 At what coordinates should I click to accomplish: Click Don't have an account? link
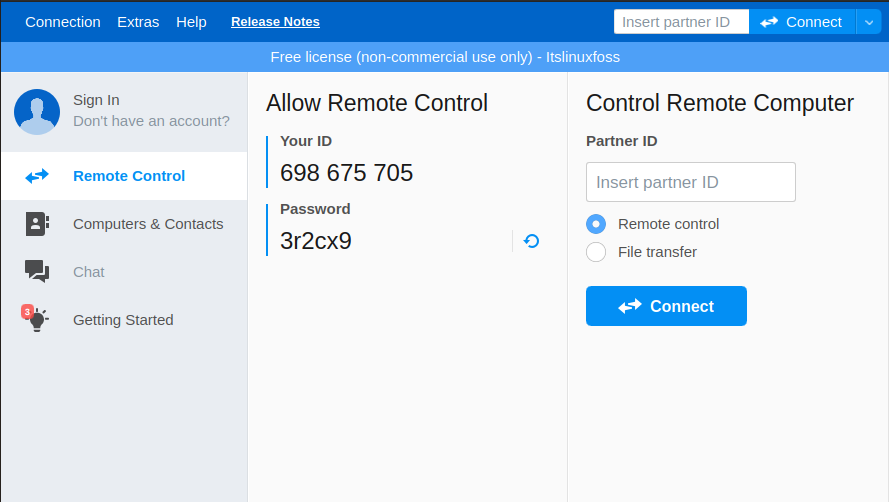pyautogui.click(x=151, y=121)
